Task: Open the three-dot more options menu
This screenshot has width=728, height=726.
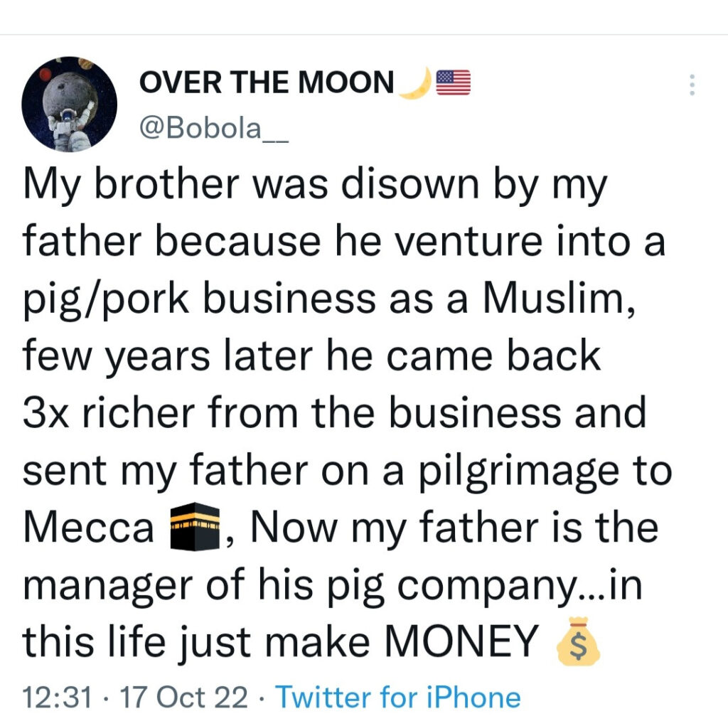Action: (x=691, y=85)
